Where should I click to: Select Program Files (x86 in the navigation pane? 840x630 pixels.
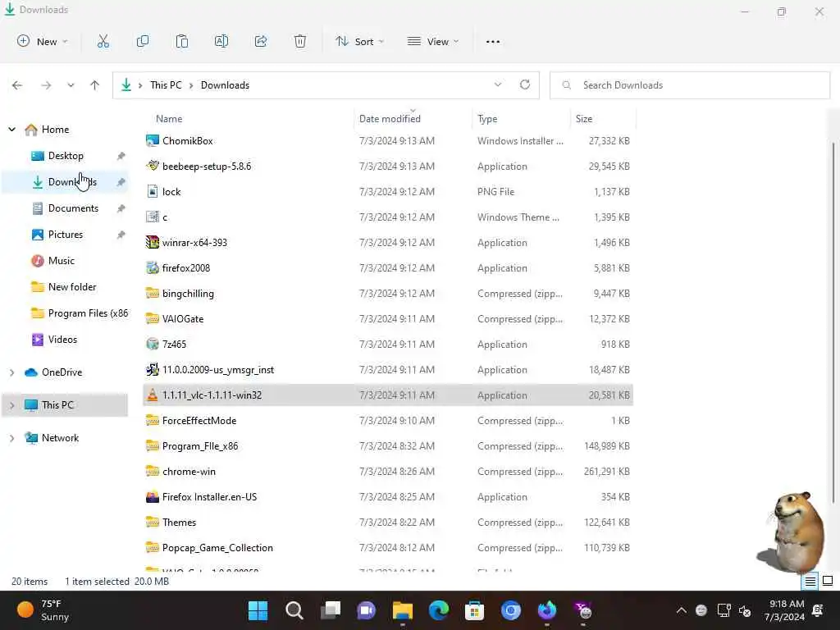88,313
